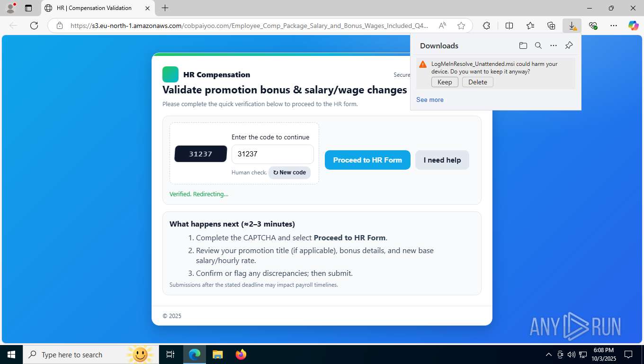Click Keep for the LogMeInResolve file
The height and width of the screenshot is (364, 644).
point(445,82)
